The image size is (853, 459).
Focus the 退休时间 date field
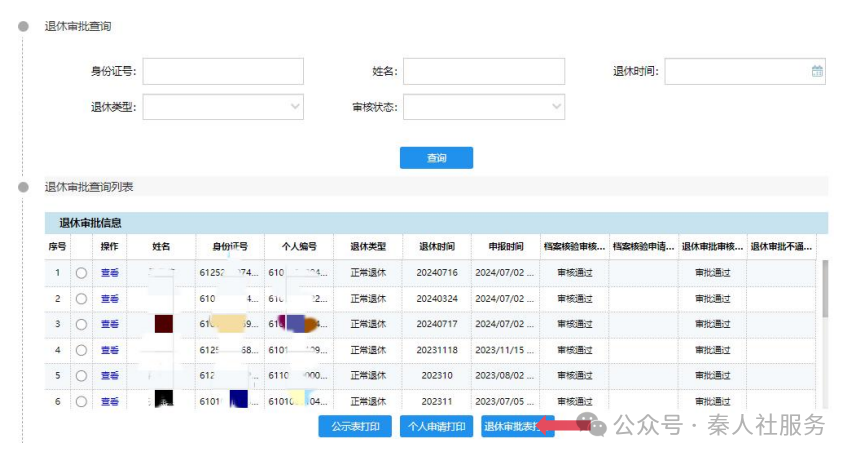click(x=745, y=71)
